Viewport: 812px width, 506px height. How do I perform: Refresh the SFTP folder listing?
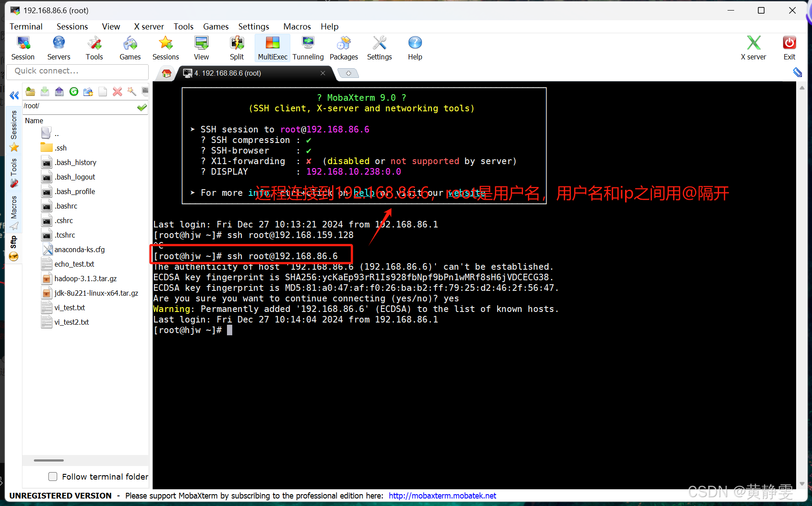[74, 92]
